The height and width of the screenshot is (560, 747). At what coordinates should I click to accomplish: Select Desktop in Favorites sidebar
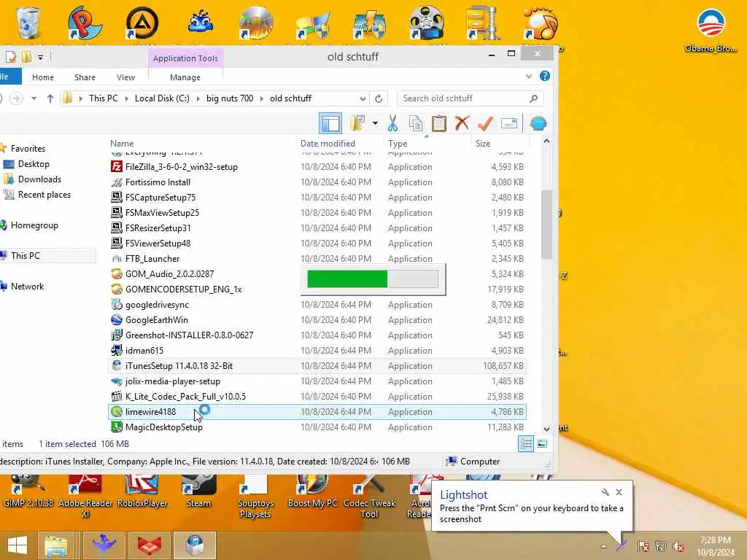coord(34,164)
